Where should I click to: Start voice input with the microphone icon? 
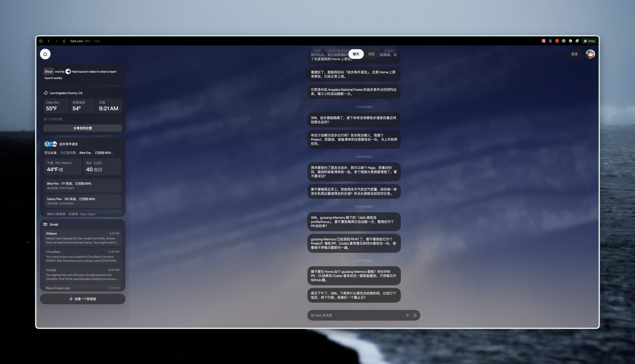tap(415, 315)
